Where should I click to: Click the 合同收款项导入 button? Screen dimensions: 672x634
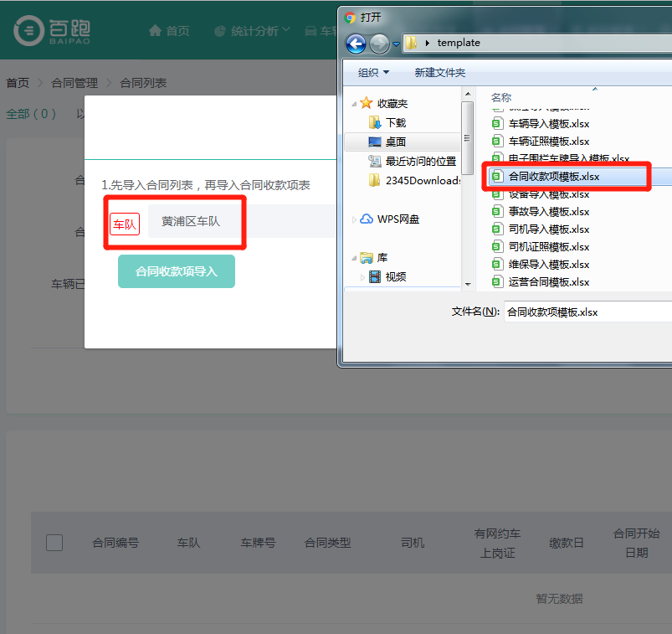pos(177,271)
